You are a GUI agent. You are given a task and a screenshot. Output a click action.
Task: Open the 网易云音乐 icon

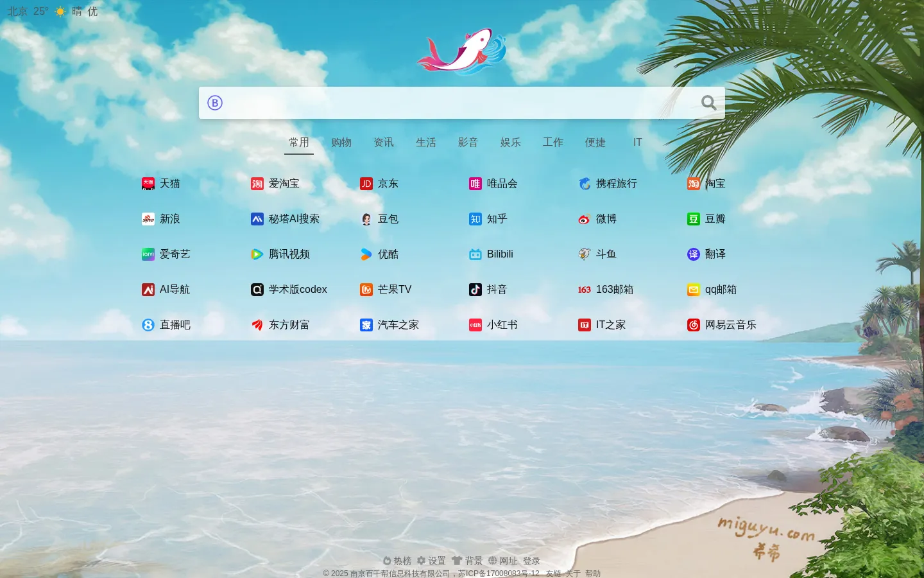pyautogui.click(x=694, y=325)
